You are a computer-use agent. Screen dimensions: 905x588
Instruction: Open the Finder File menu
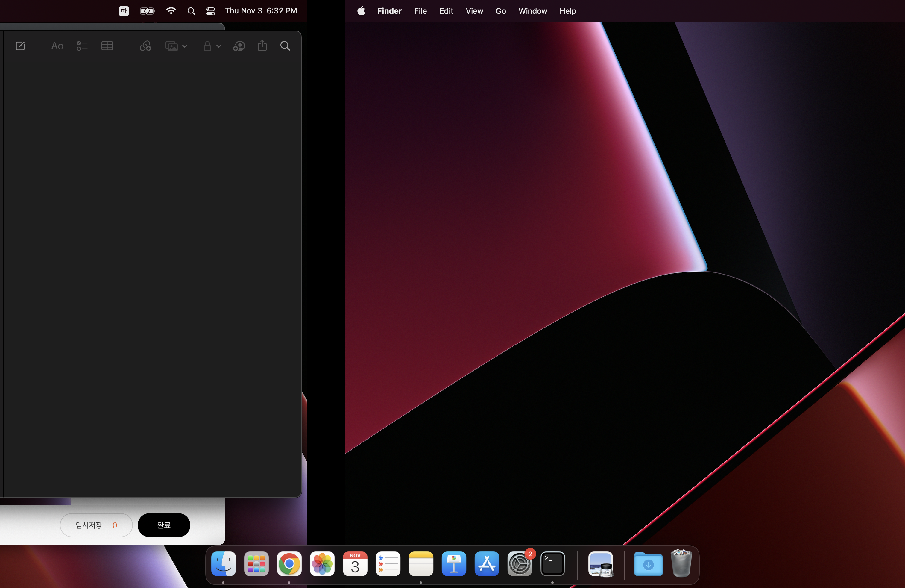click(x=420, y=11)
